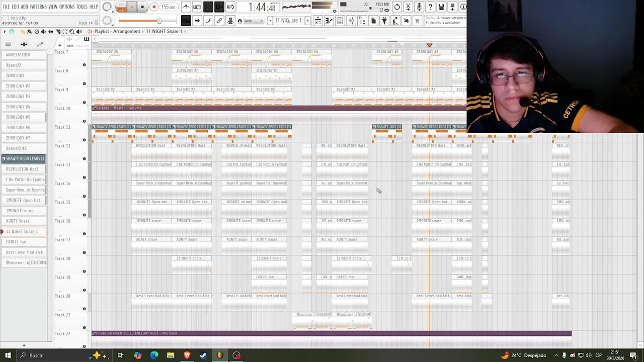Toggle the countdown before recording button
This screenshot has height=362, width=644.
pos(208,7)
